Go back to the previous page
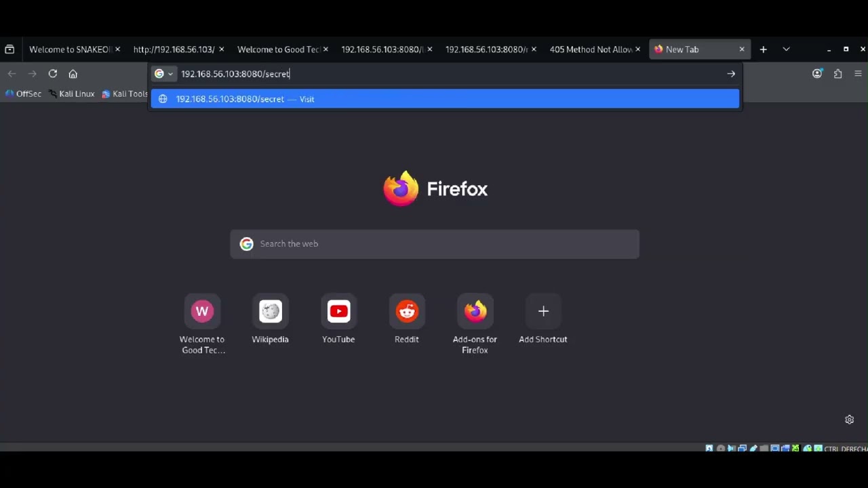 pyautogui.click(x=12, y=74)
